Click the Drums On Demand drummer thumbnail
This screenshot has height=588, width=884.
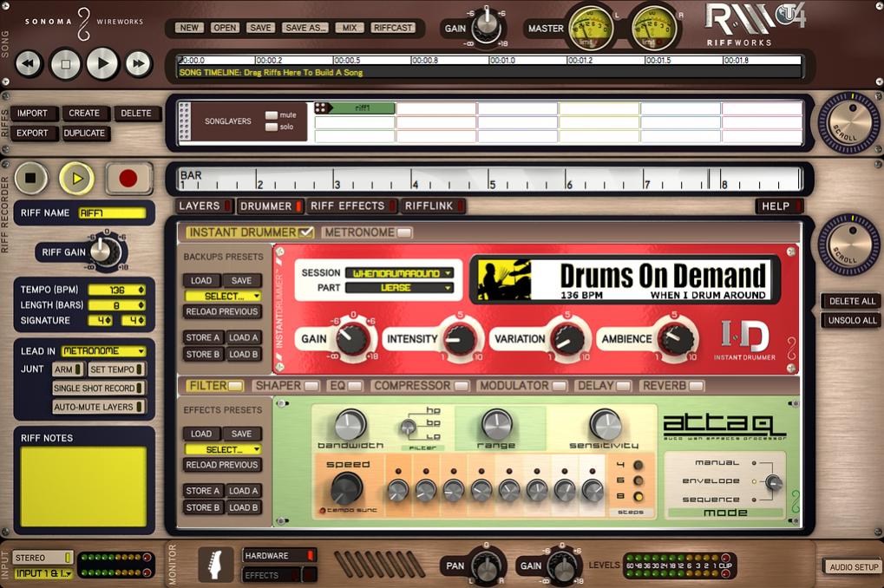pos(504,279)
